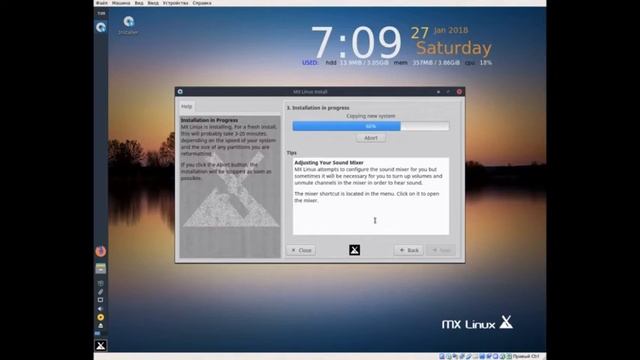Select the Help tab in installer
Viewport: 640px width, 360px height.
187,107
